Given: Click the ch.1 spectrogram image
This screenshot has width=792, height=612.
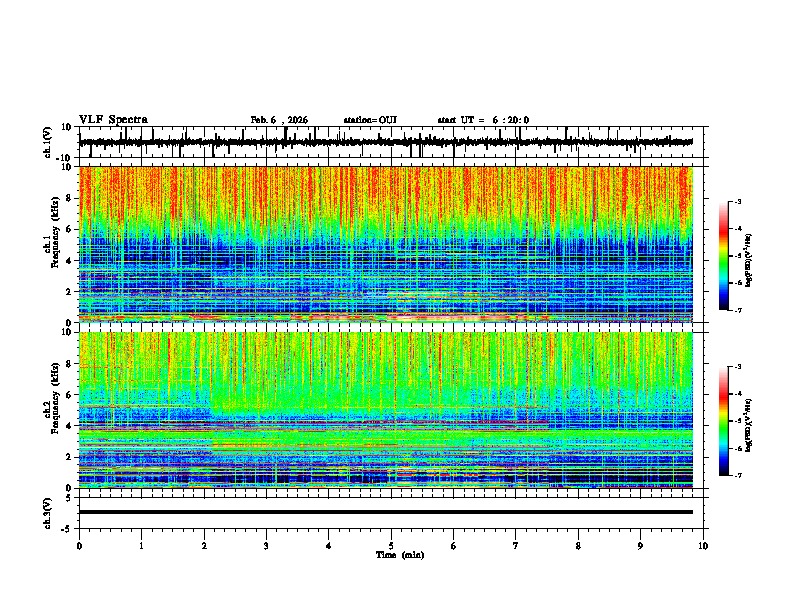Looking at the screenshot, I should [x=385, y=244].
